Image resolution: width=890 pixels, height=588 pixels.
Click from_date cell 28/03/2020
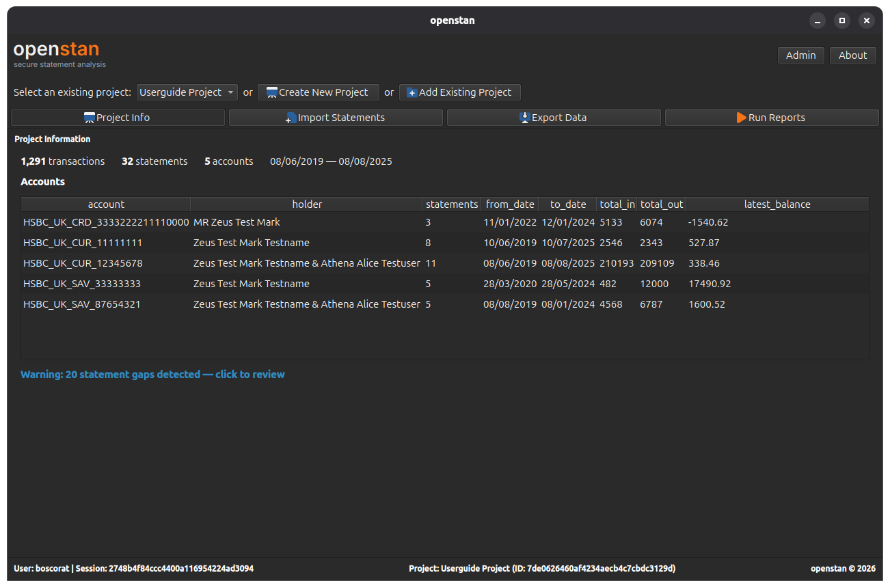(x=510, y=284)
